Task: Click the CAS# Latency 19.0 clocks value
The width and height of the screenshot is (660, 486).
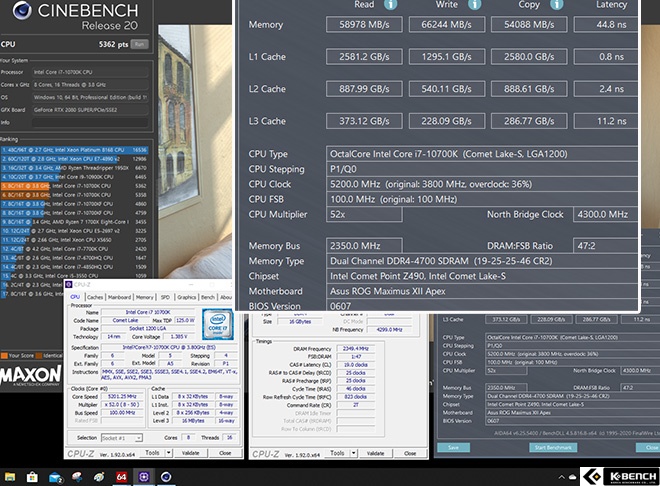Action: point(356,365)
